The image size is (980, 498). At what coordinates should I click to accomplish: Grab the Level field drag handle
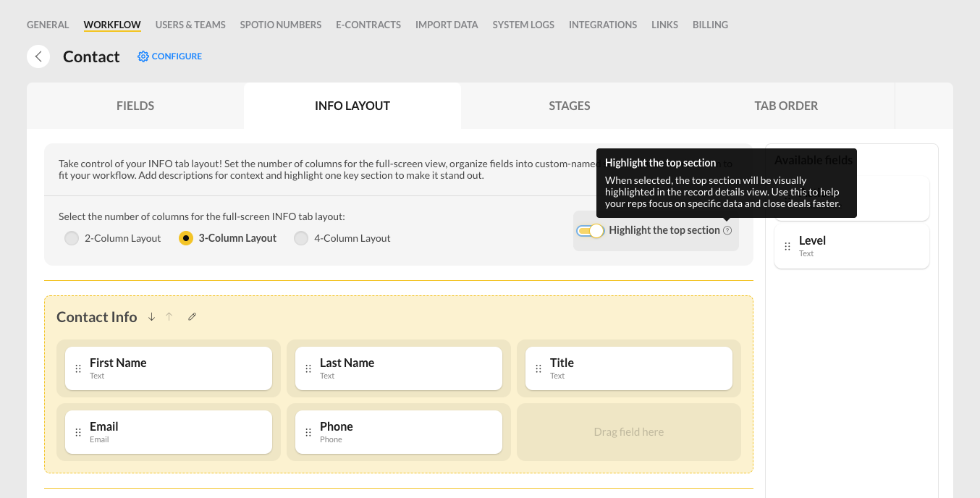[787, 246]
